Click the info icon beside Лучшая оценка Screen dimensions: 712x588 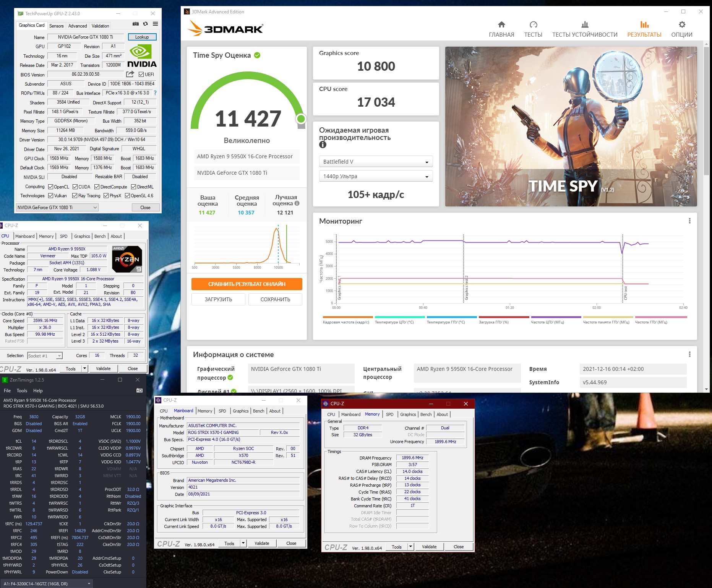coord(297,203)
